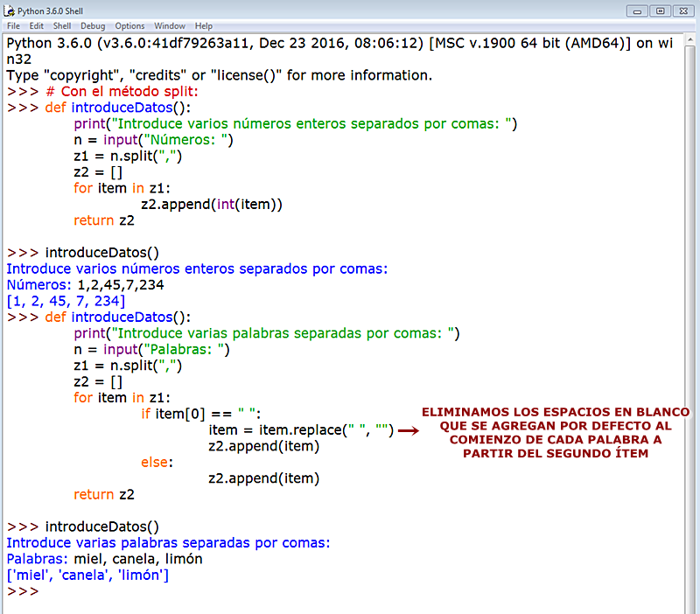This screenshot has width=700, height=614.
Task: Open the Edit menu
Action: coord(35,25)
